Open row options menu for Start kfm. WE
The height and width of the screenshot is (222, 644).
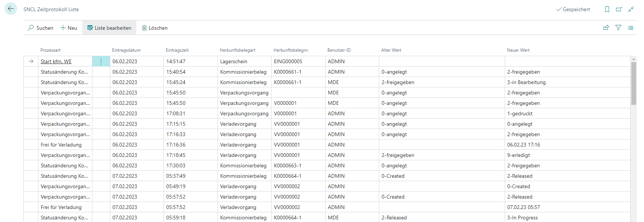pyautogui.click(x=101, y=61)
